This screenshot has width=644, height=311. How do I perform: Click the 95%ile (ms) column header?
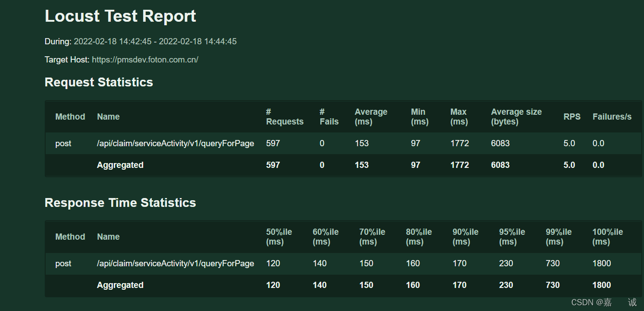512,237
